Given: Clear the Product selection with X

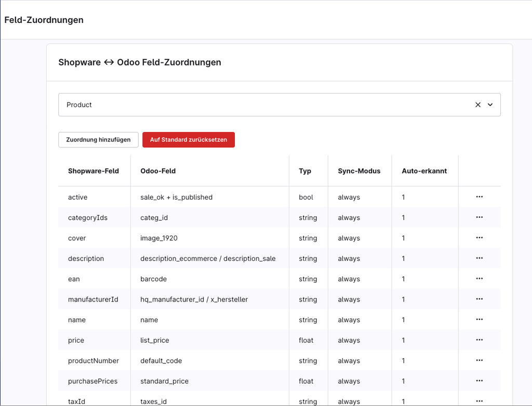Looking at the screenshot, I should click(x=478, y=104).
